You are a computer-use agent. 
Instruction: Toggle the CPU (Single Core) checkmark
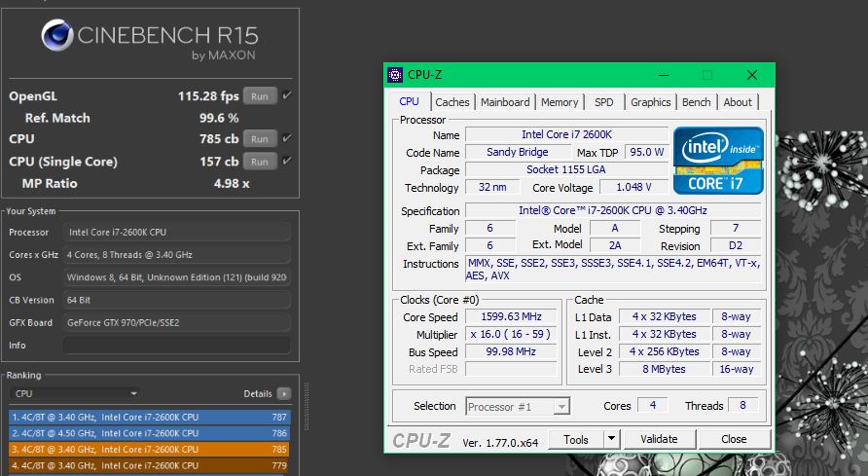287,161
